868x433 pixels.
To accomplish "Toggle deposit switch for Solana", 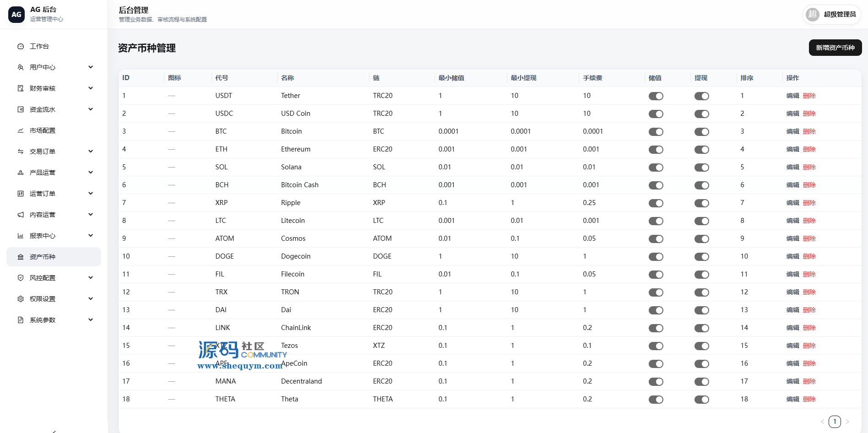I will tap(656, 168).
